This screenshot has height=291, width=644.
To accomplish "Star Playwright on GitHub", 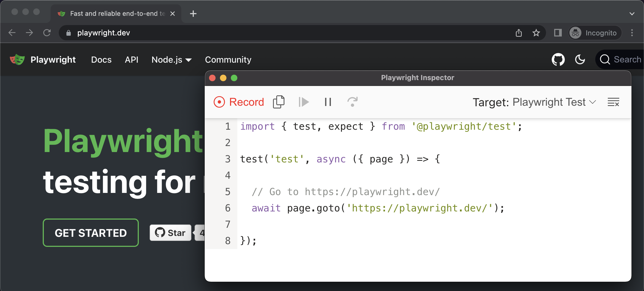I will 170,233.
